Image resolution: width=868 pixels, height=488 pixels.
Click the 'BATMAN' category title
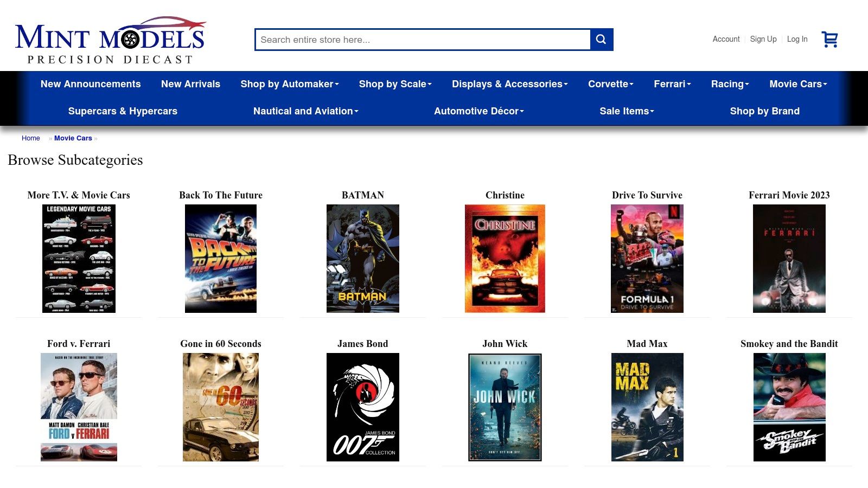pos(363,195)
